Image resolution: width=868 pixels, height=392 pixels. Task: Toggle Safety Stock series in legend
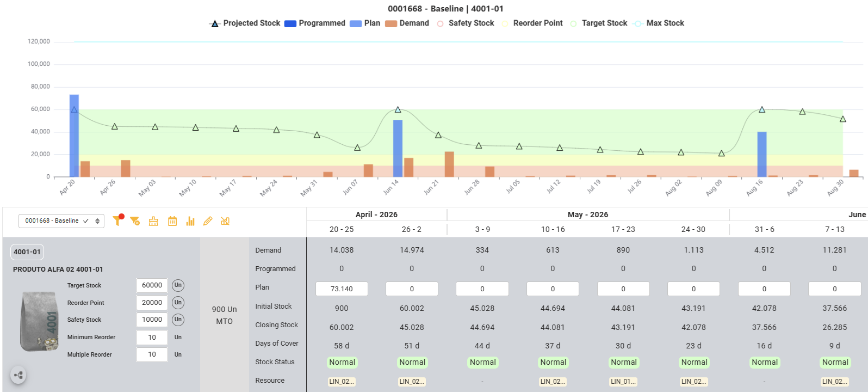466,23
